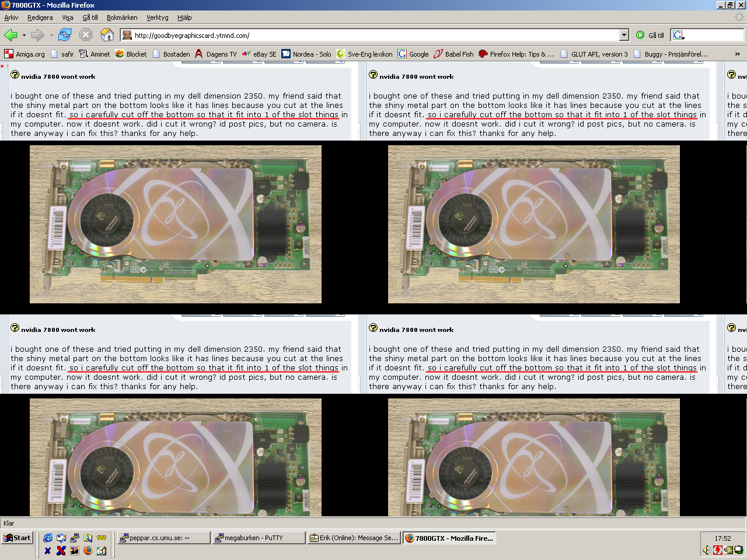Click the small blue X quick launch icon
747x560 pixels.
pos(48,550)
